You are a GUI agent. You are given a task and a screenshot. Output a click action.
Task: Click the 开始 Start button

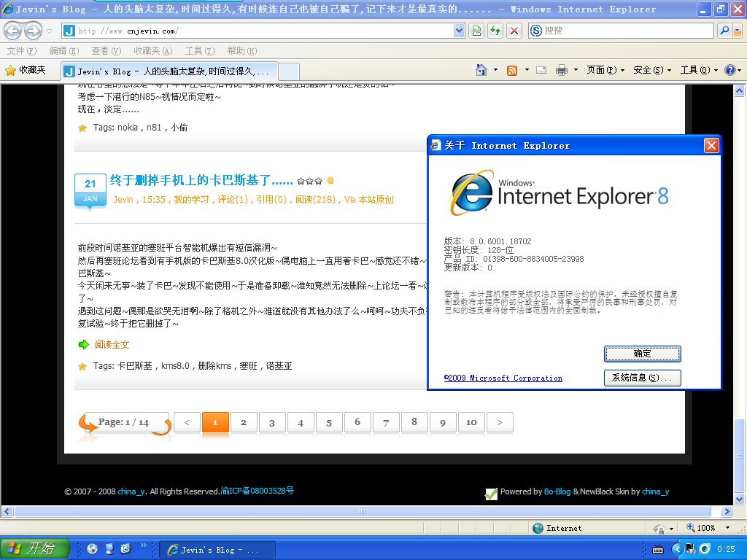(35, 548)
